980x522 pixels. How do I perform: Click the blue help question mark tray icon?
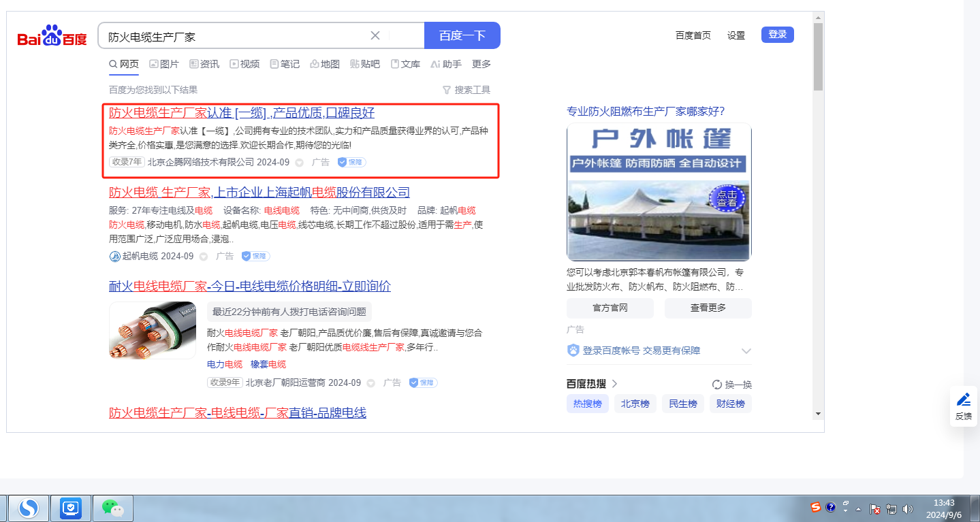click(x=830, y=507)
